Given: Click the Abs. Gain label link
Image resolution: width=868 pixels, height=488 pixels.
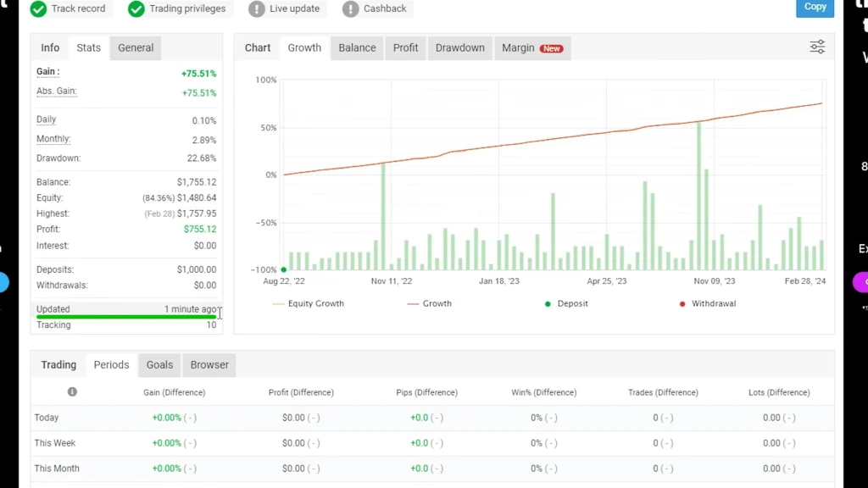Looking at the screenshot, I should pyautogui.click(x=56, y=91).
